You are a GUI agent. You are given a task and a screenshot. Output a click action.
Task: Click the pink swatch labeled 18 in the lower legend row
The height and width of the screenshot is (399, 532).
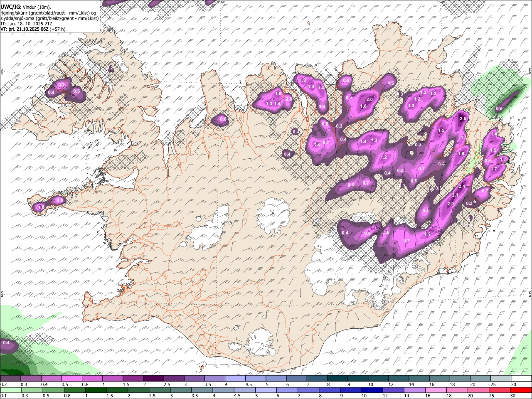[x=457, y=390]
